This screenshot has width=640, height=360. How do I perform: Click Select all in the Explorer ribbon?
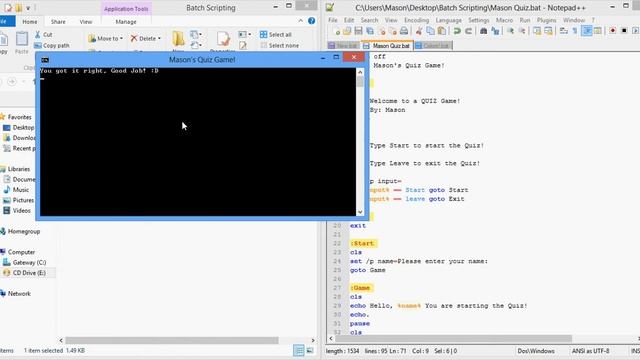(276, 35)
